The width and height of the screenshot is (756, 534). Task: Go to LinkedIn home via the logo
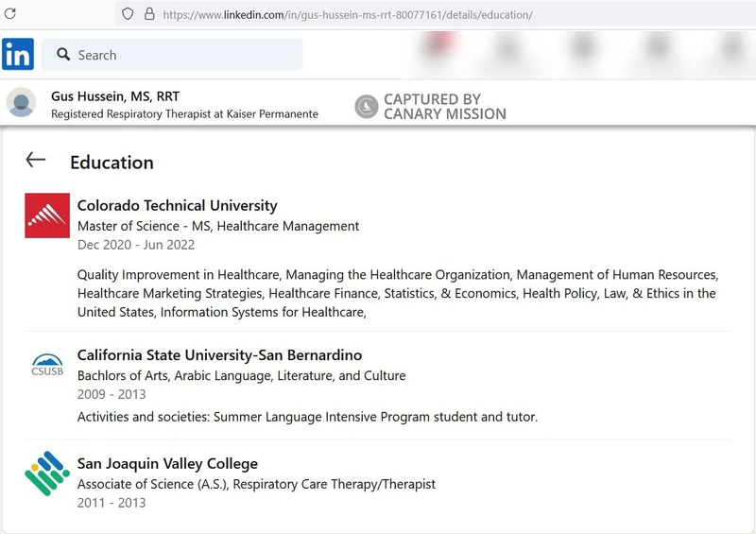coord(18,54)
